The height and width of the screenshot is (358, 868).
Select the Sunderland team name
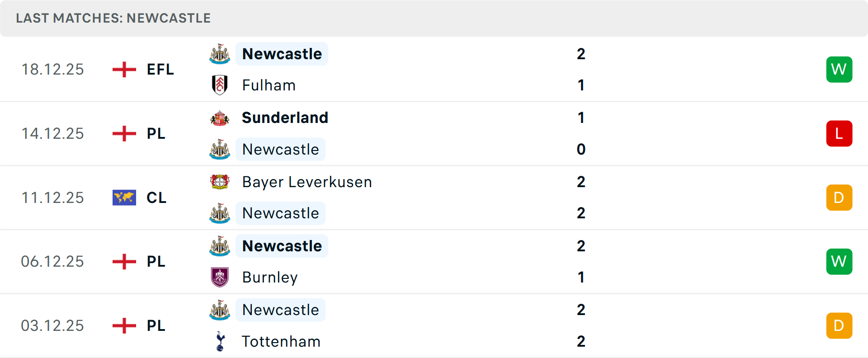(285, 118)
